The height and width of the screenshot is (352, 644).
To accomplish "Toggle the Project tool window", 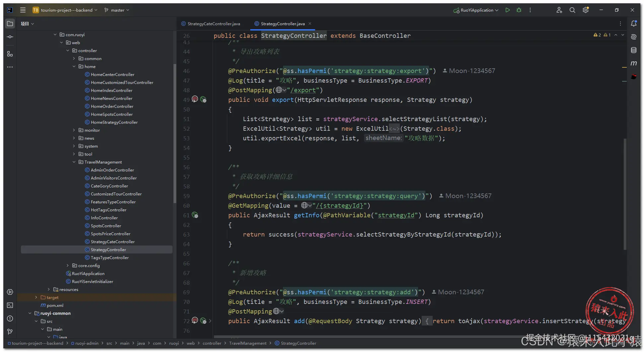I will point(10,24).
